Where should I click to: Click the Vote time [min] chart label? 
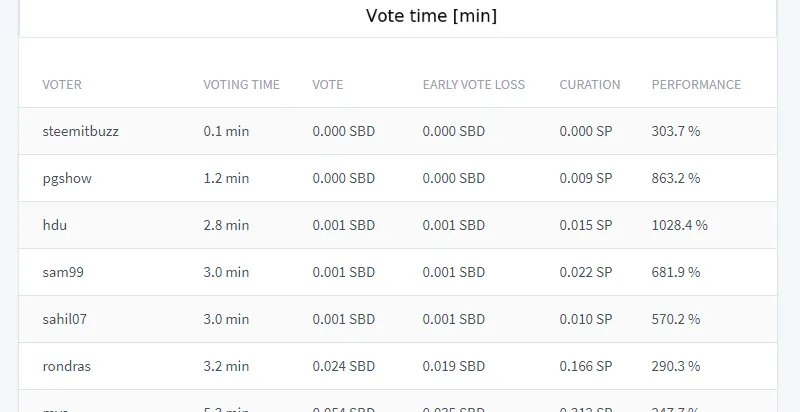coord(431,16)
